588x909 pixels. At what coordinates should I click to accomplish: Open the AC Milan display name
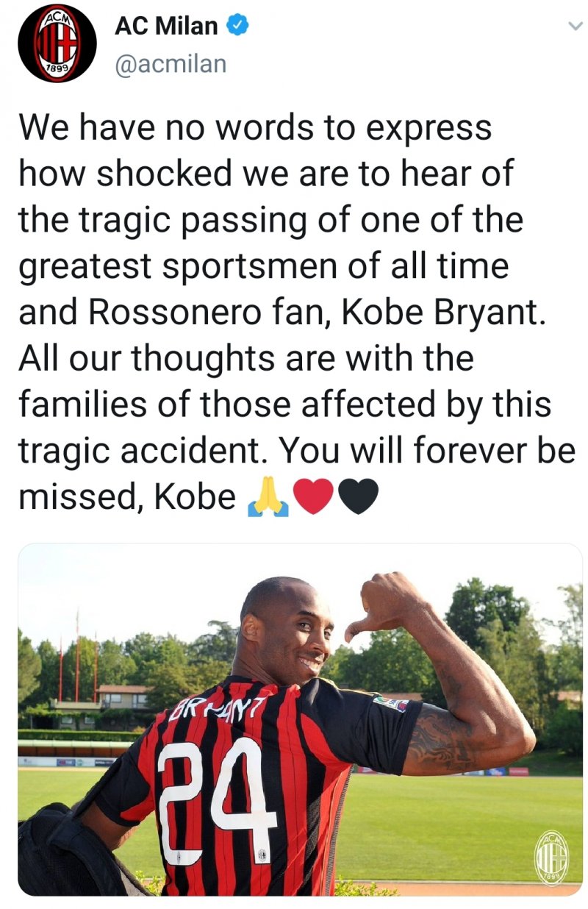tap(167, 27)
